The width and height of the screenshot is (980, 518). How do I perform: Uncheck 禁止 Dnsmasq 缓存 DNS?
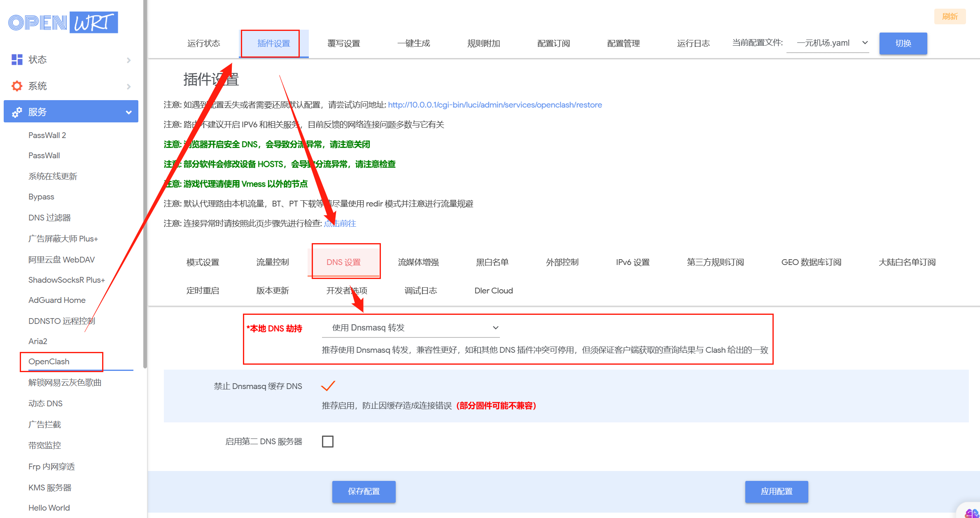(328, 386)
